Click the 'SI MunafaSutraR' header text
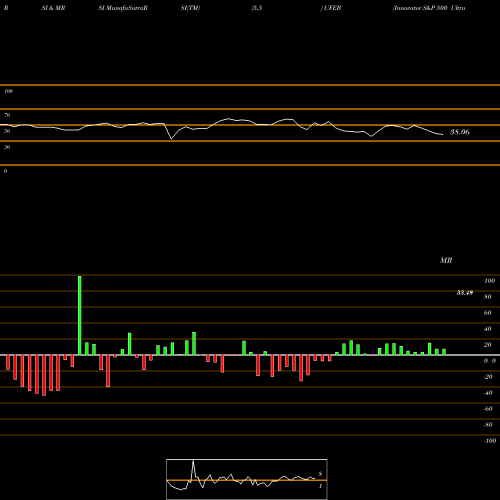Viewport: 500px width, 500px height. [x=123, y=8]
